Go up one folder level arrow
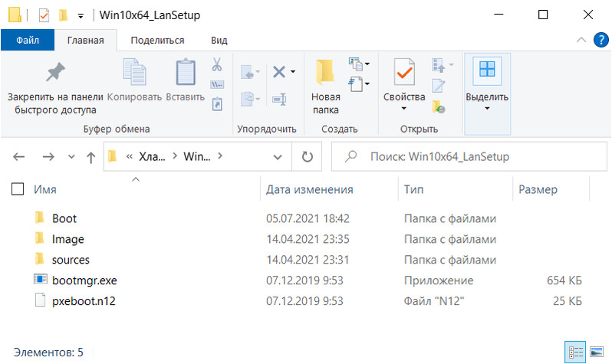 tap(91, 157)
